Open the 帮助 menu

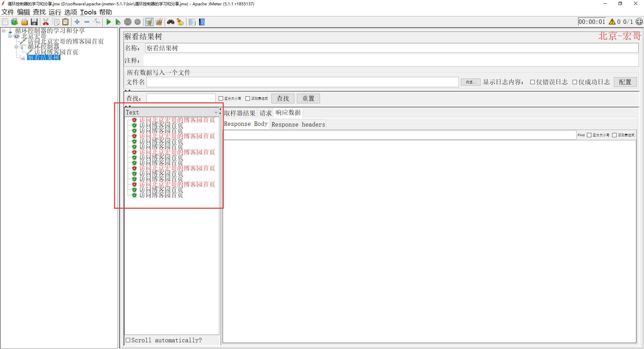coord(106,12)
